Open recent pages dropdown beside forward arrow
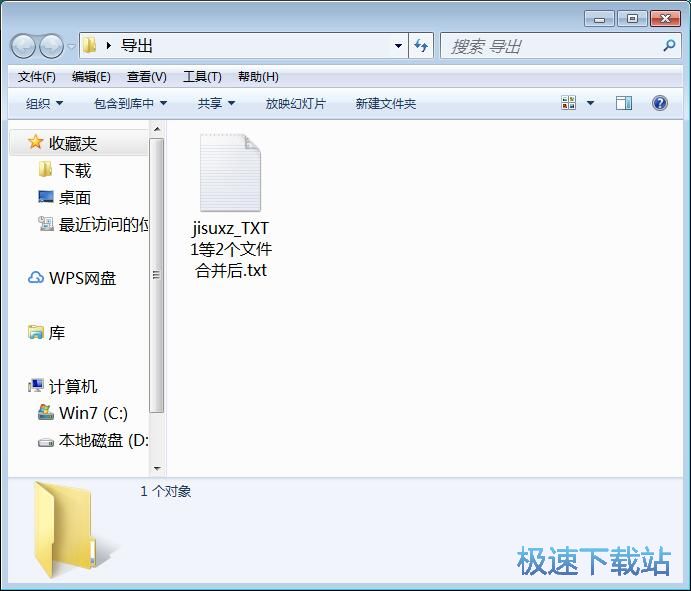Viewport: 691px width, 591px height. coord(71,46)
